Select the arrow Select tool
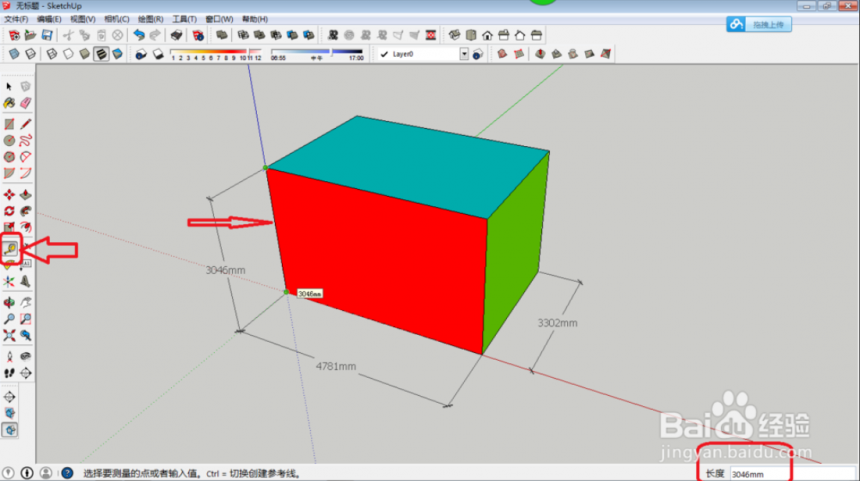This screenshot has width=860, height=481. [9, 87]
